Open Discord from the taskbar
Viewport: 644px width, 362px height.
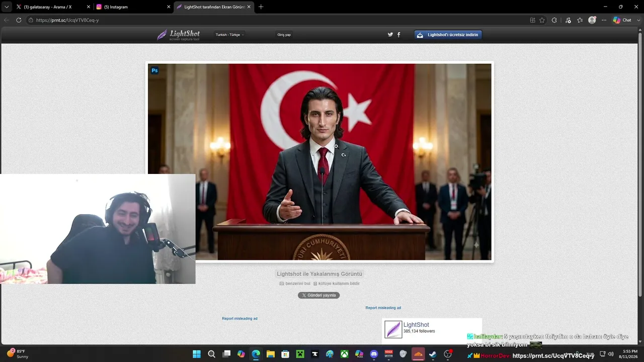click(x=374, y=354)
